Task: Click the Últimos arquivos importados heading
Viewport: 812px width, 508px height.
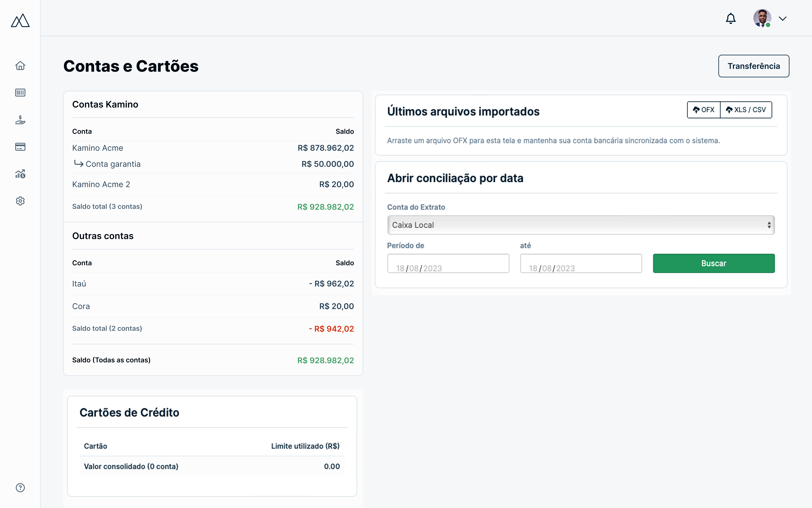Action: 463,111
